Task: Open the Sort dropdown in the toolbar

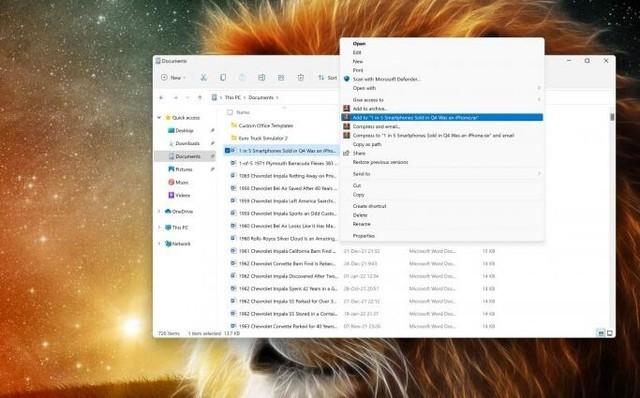Action: click(328, 78)
